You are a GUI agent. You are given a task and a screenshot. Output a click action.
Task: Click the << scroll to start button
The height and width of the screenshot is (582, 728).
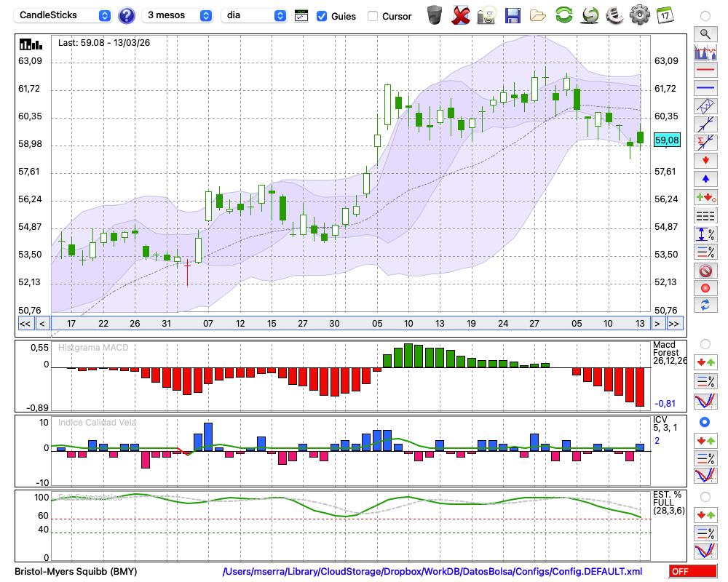pos(25,324)
